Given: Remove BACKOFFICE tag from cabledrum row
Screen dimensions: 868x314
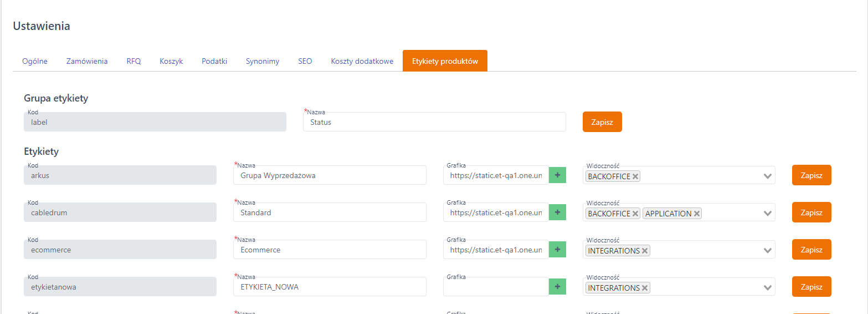Looking at the screenshot, I should [635, 214].
